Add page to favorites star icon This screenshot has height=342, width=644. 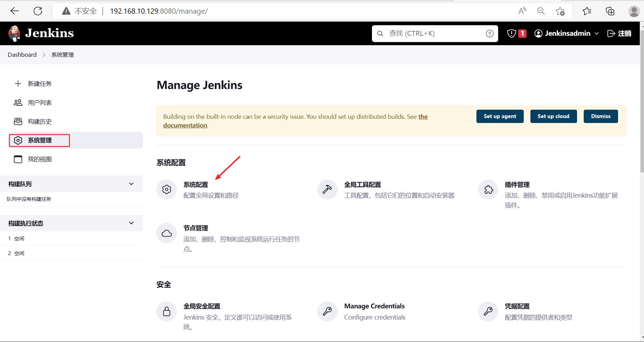560,11
